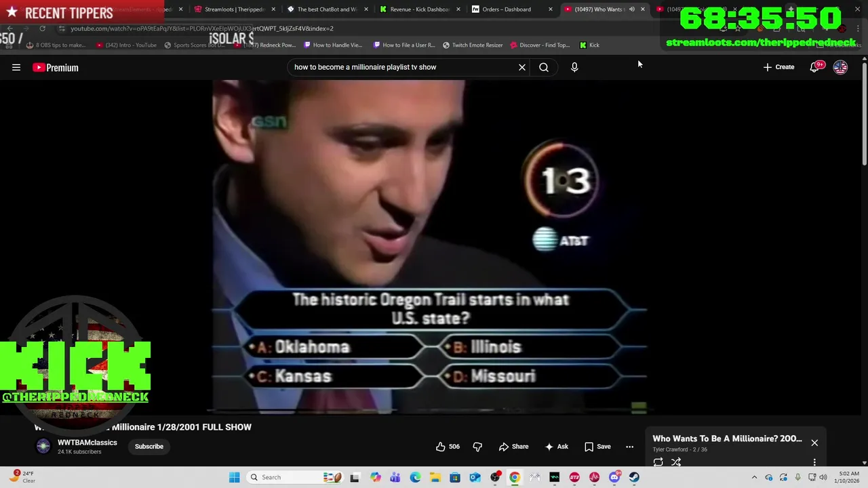Open Microsoft Store taskbar icon
868x488 pixels.
point(455,477)
